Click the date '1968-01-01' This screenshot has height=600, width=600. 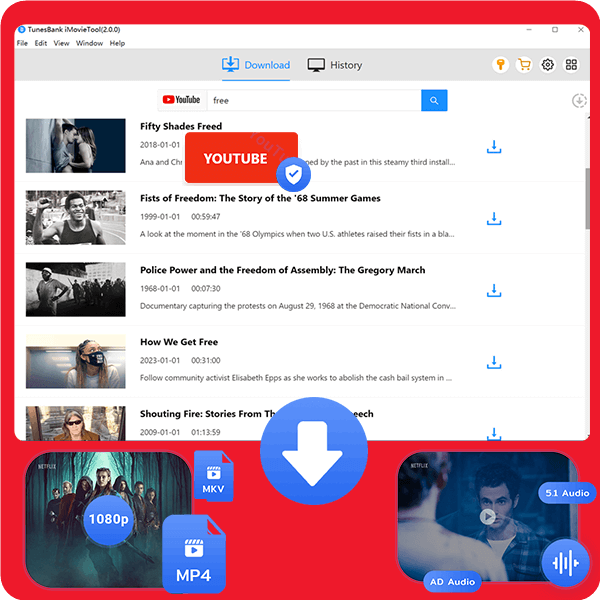pyautogui.click(x=160, y=289)
